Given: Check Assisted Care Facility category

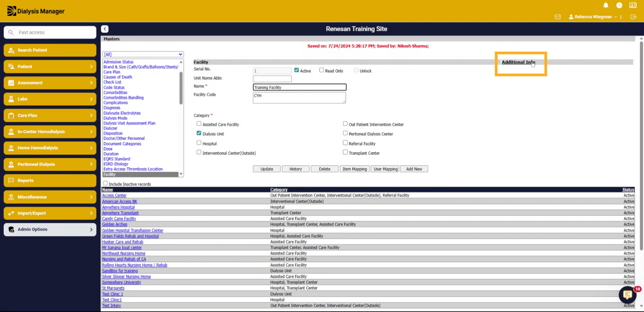Looking at the screenshot, I should click(x=199, y=124).
